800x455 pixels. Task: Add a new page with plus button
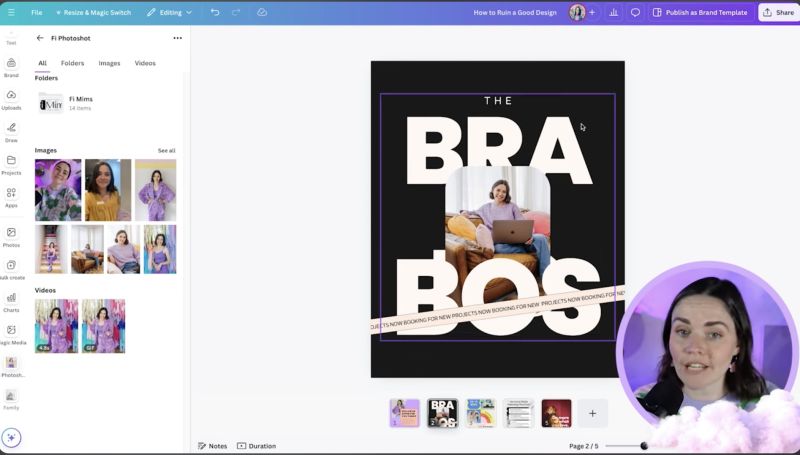pos(592,413)
